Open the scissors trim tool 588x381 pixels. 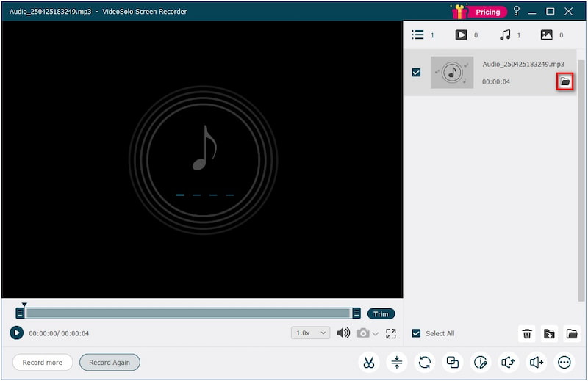369,362
